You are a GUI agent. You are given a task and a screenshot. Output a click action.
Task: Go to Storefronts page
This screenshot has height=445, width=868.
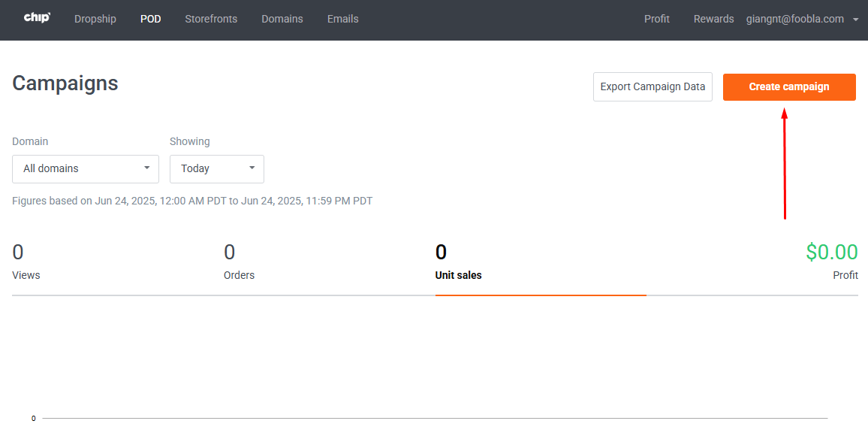pyautogui.click(x=211, y=19)
